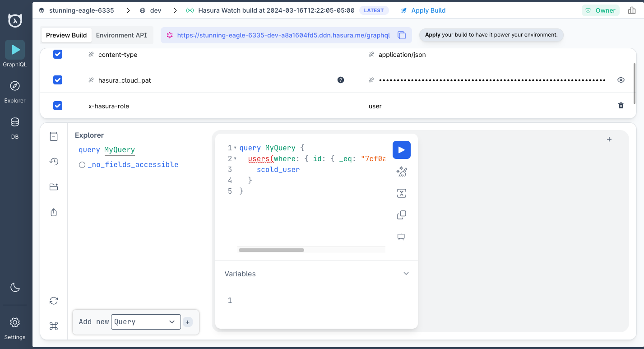
Task: Refetch schema with refresh icon
Action: [x=54, y=301]
